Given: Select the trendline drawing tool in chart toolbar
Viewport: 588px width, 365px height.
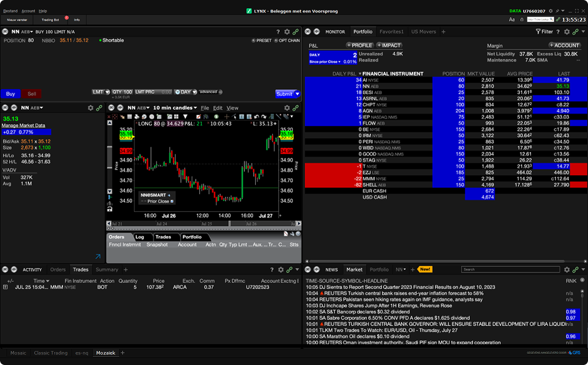Looking at the screenshot, I should (279, 117).
